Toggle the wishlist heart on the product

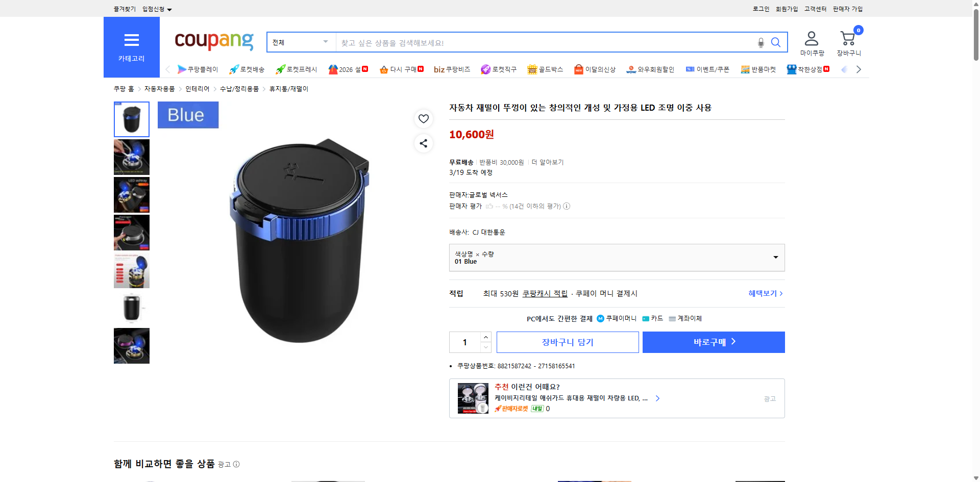(423, 118)
